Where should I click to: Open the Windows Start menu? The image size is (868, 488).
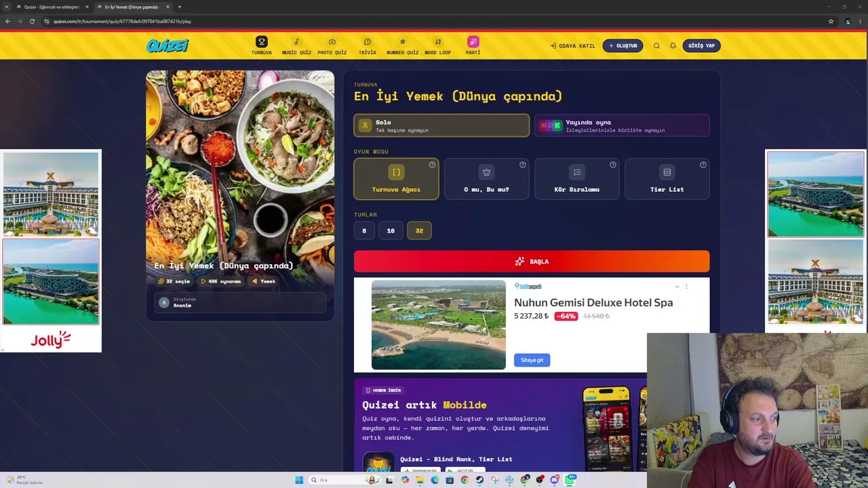pyautogui.click(x=299, y=480)
